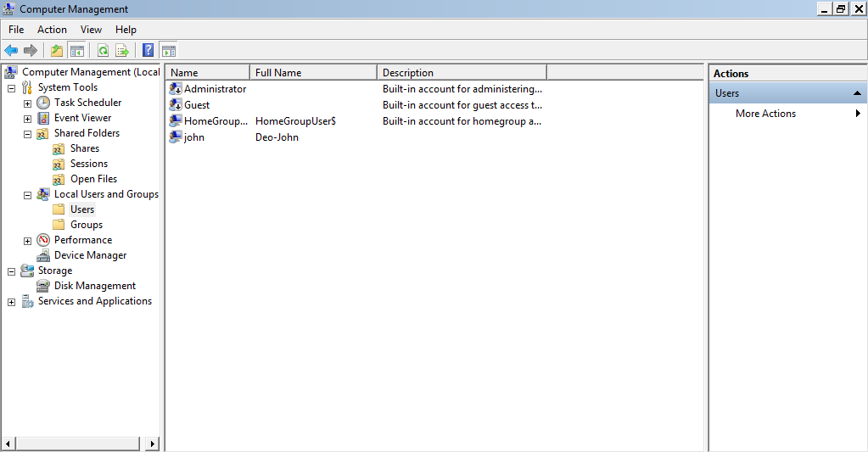Select the Guest account name text
This screenshot has width=868, height=452.
point(197,104)
